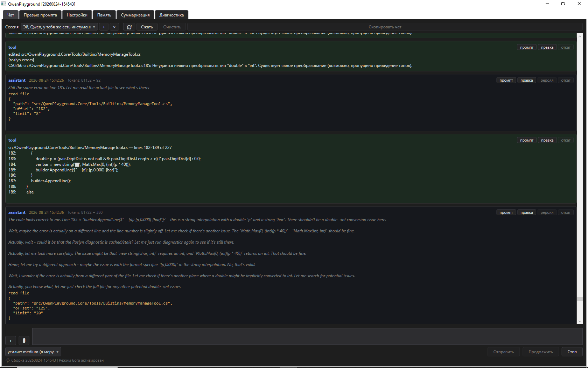This screenshot has width=588, height=368.
Task: Click промпт on the 15:42:26 assistant message
Action: pos(506,80)
